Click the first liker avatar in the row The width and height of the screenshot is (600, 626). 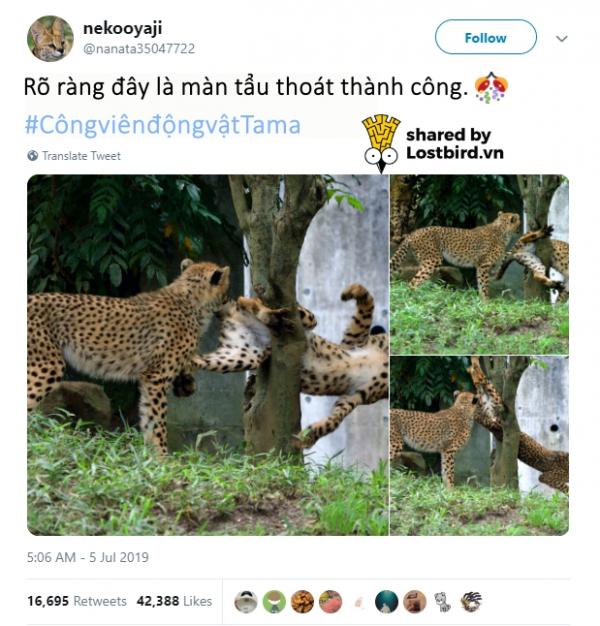pyautogui.click(x=246, y=602)
